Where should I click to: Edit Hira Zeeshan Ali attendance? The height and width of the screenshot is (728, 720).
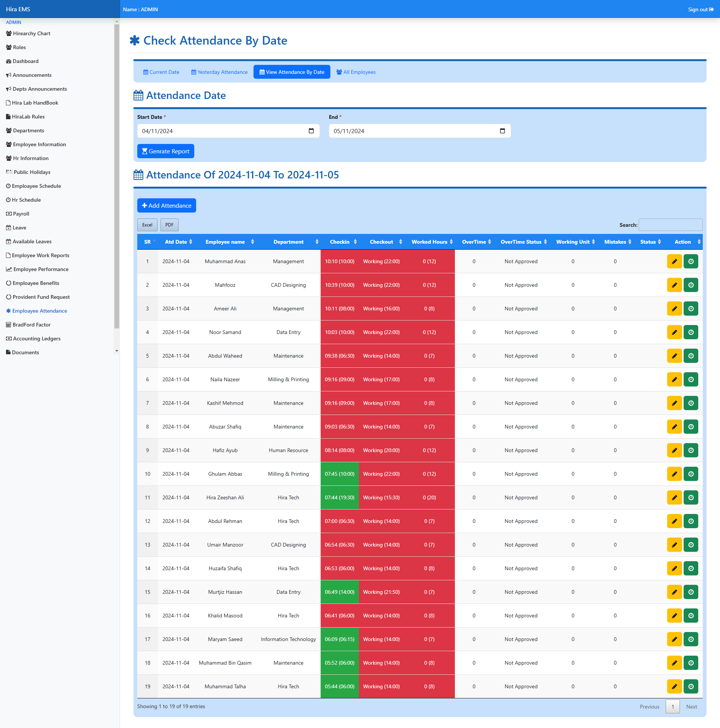click(x=674, y=498)
